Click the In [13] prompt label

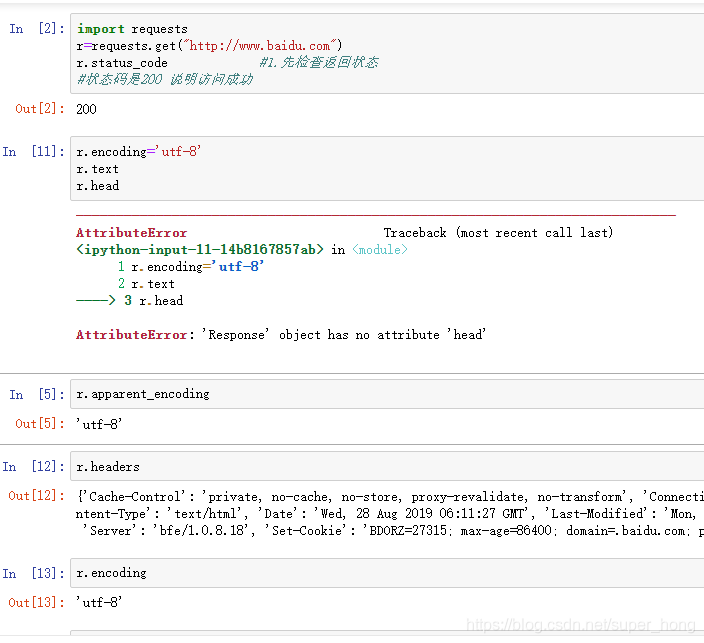34,573
